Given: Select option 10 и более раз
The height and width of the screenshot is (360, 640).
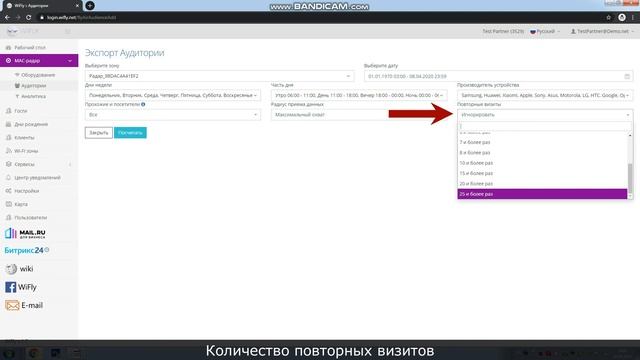Looking at the screenshot, I should pyautogui.click(x=542, y=163).
